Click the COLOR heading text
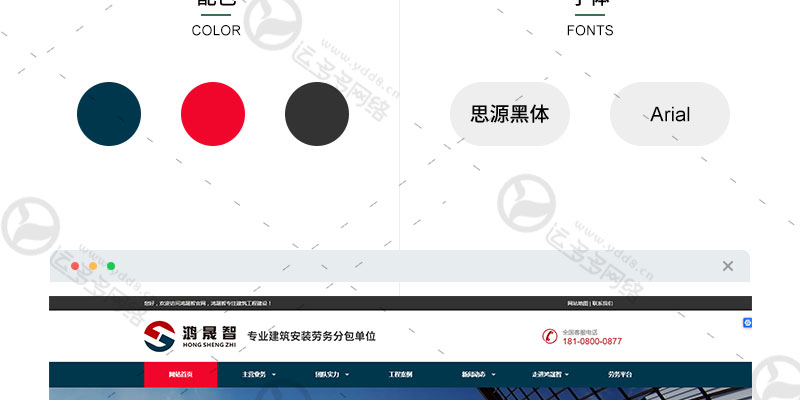Image resolution: width=800 pixels, height=400 pixels. click(216, 31)
